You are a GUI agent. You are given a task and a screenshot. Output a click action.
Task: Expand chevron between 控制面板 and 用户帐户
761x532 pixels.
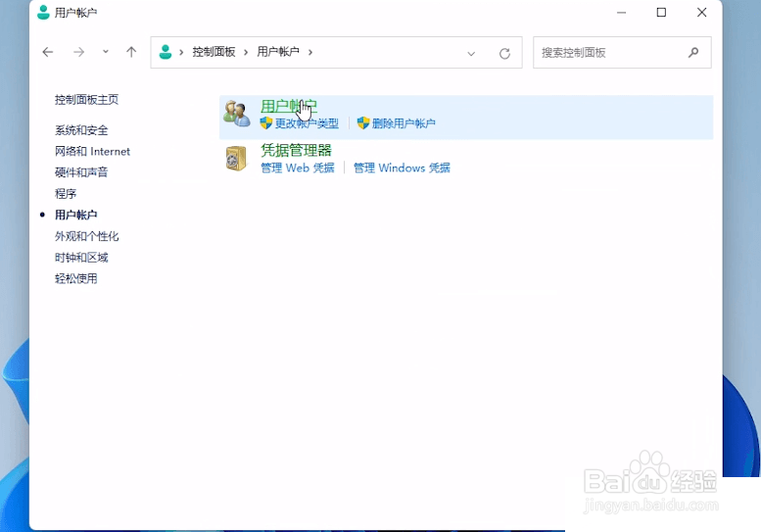tap(246, 52)
